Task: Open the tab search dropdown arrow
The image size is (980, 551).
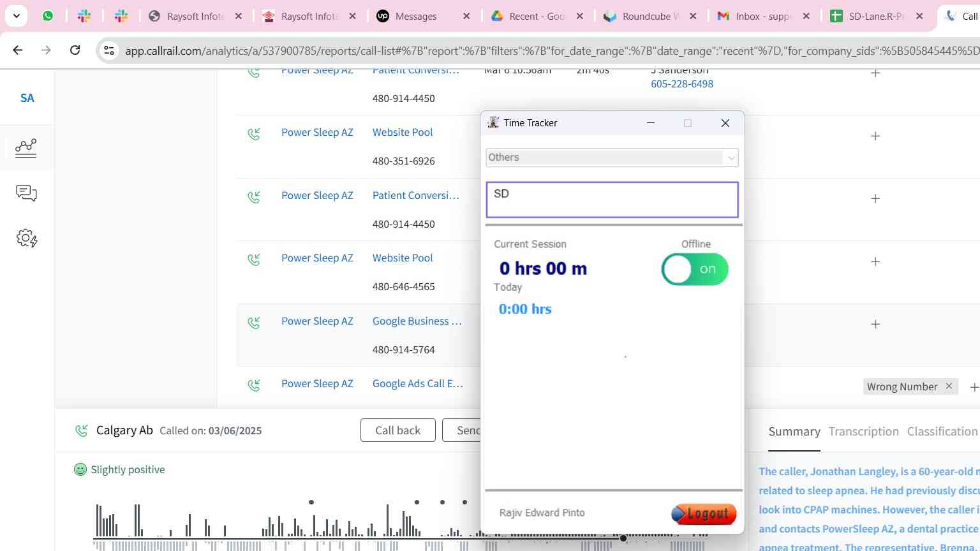Action: point(17,16)
